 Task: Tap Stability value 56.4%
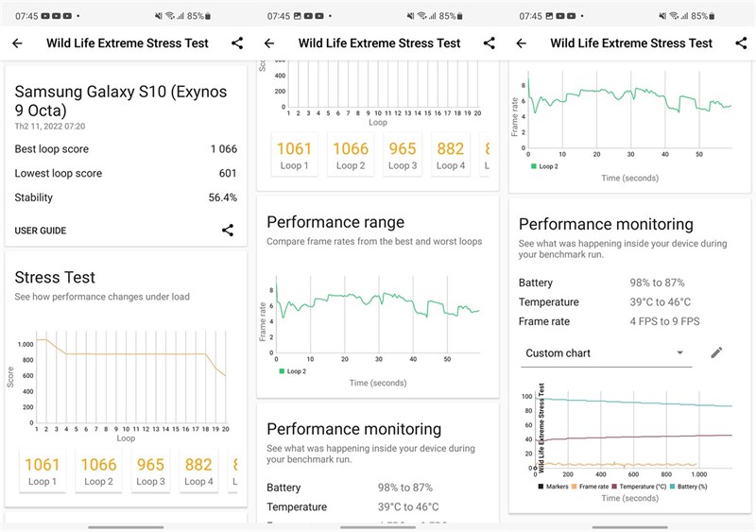[223, 197]
